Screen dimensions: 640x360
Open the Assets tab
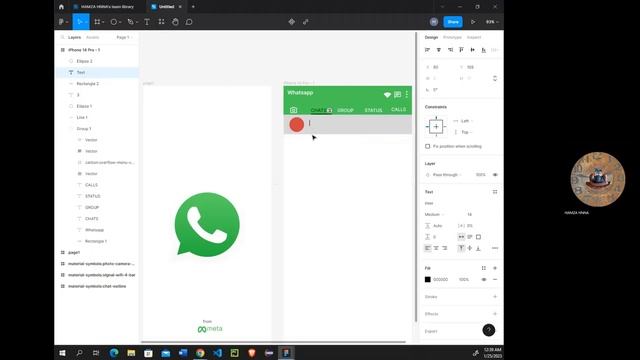click(93, 37)
